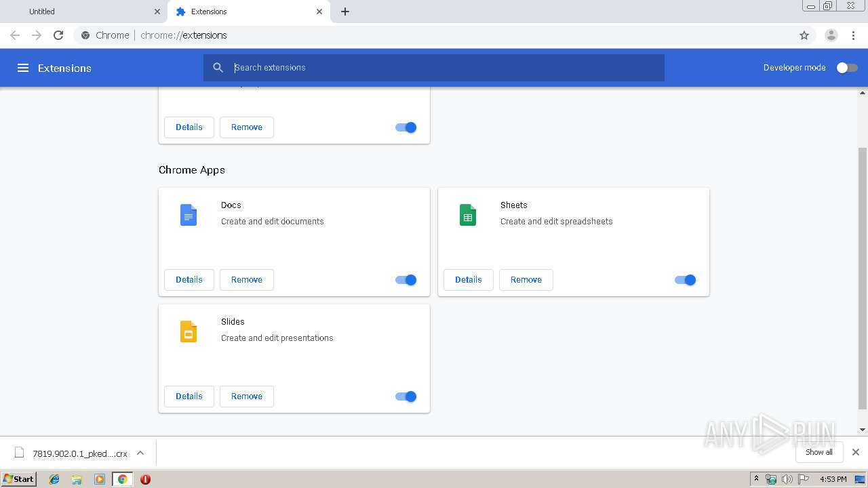The width and height of the screenshot is (868, 488).
Task: Remove the Sheets app
Action: (x=526, y=280)
